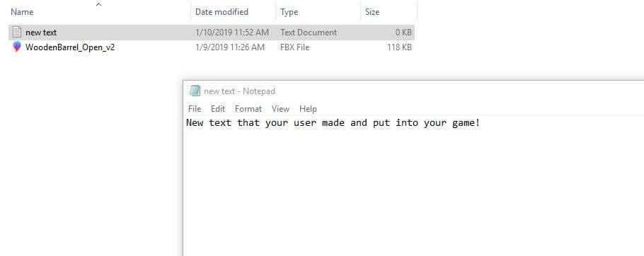Open the File menu in Notepad
This screenshot has width=644, height=256.
tap(195, 109)
